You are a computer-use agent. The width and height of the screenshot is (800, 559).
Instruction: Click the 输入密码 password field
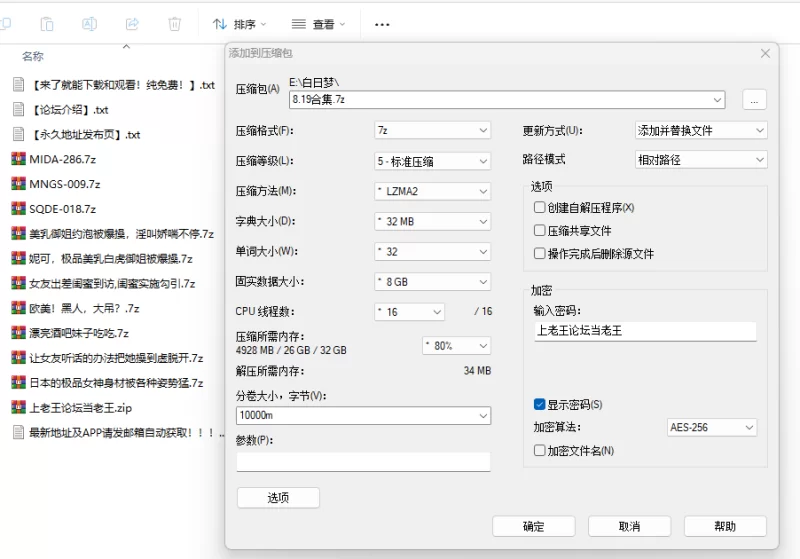(645, 331)
